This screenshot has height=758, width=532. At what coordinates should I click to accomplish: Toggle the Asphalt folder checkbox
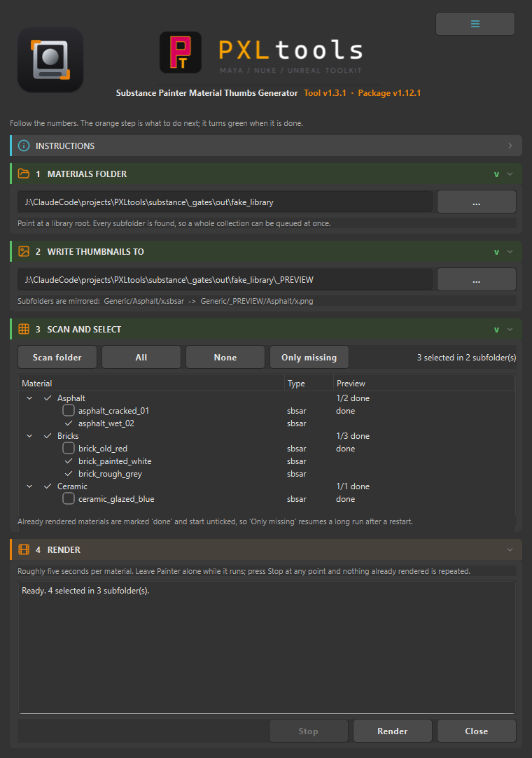tap(48, 398)
